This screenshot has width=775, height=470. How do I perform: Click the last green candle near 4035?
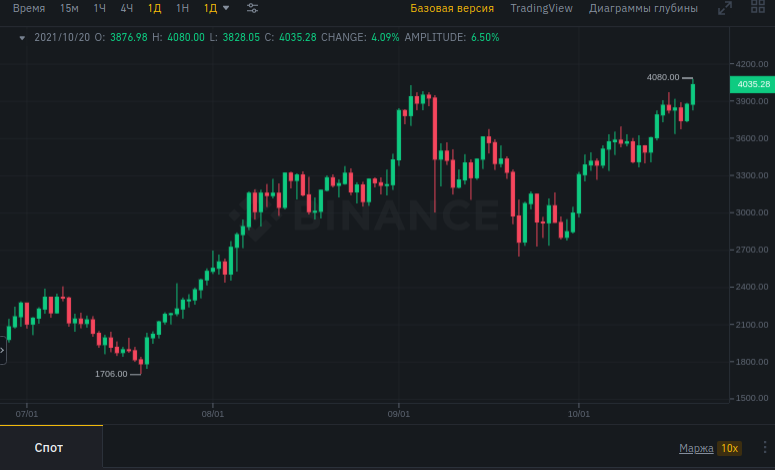(693, 94)
